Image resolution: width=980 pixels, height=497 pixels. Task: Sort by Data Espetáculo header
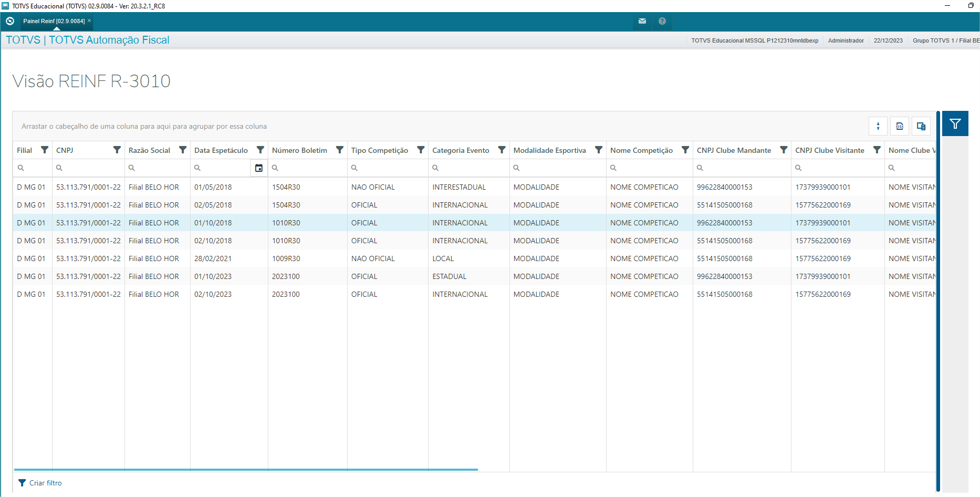[x=221, y=150]
